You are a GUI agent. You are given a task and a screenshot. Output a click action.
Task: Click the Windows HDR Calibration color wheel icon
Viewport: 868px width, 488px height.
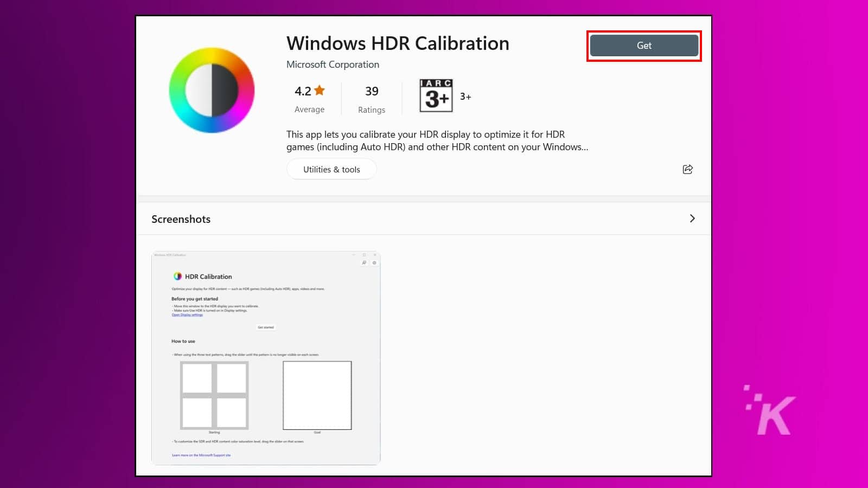(x=212, y=89)
